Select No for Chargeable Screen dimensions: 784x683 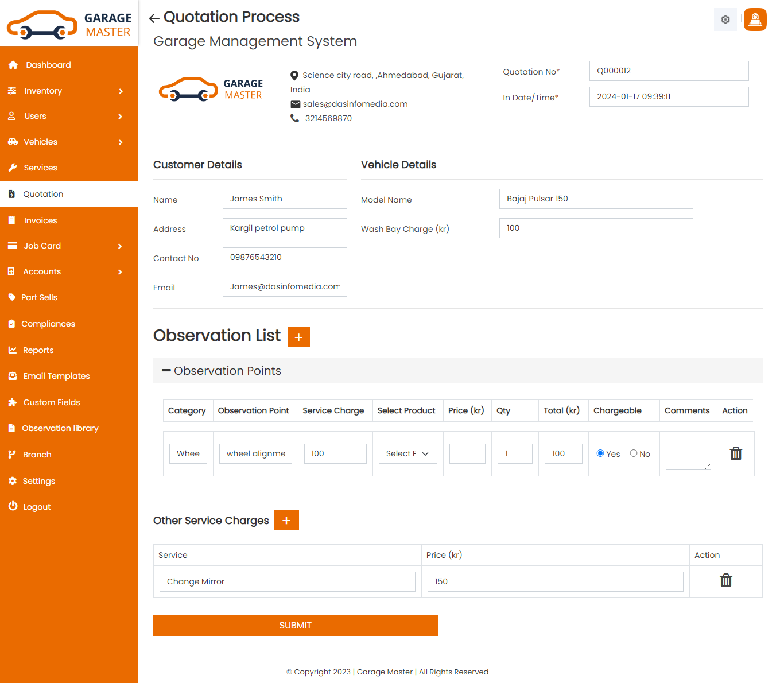pos(634,453)
